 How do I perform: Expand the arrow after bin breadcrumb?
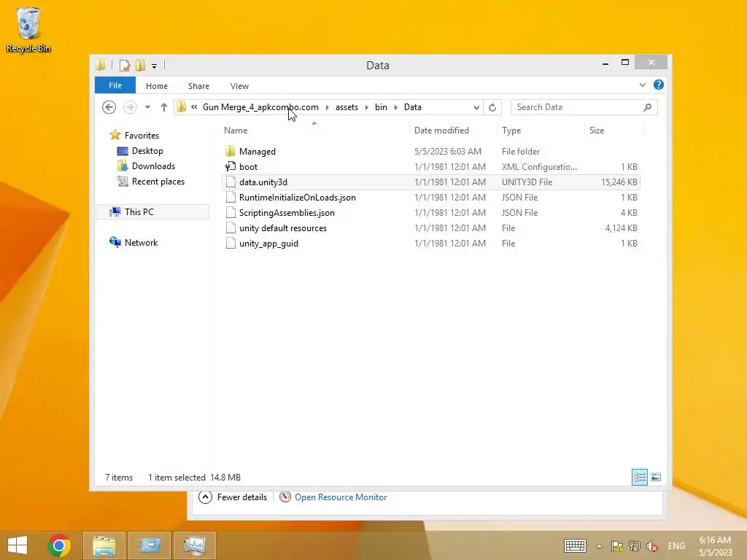(396, 107)
